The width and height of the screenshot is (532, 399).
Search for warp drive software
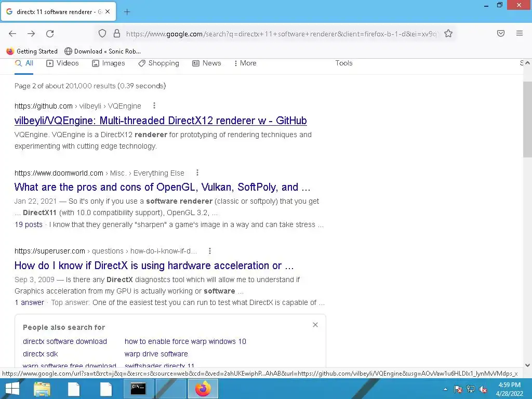click(x=156, y=354)
